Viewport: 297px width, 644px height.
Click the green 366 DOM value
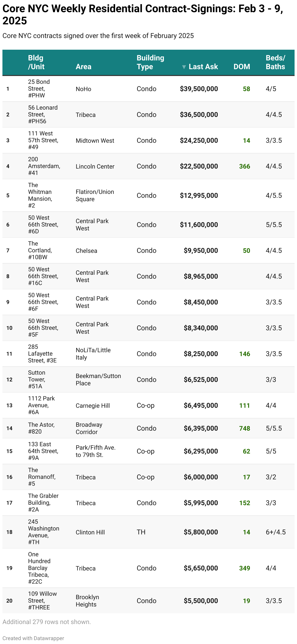[245, 167]
